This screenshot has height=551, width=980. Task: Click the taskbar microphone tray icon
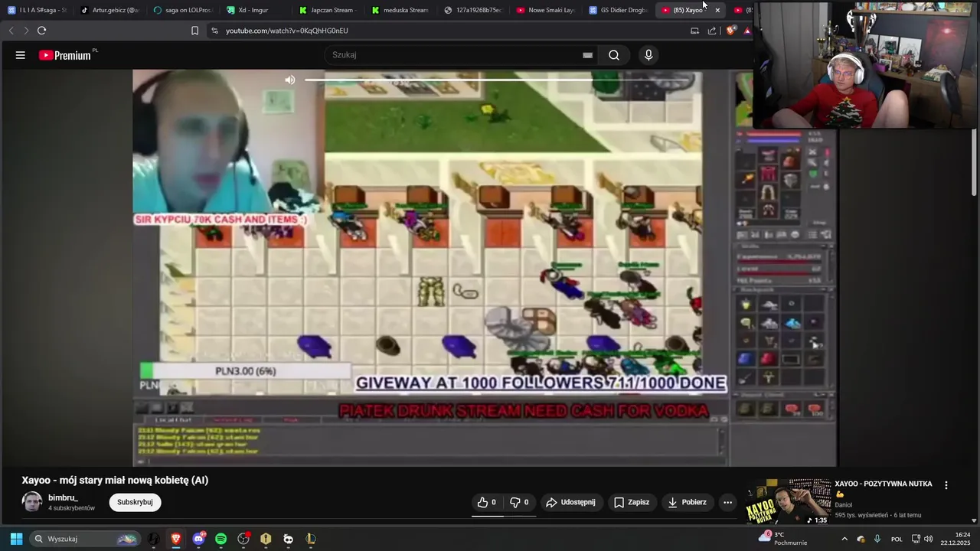point(877,539)
